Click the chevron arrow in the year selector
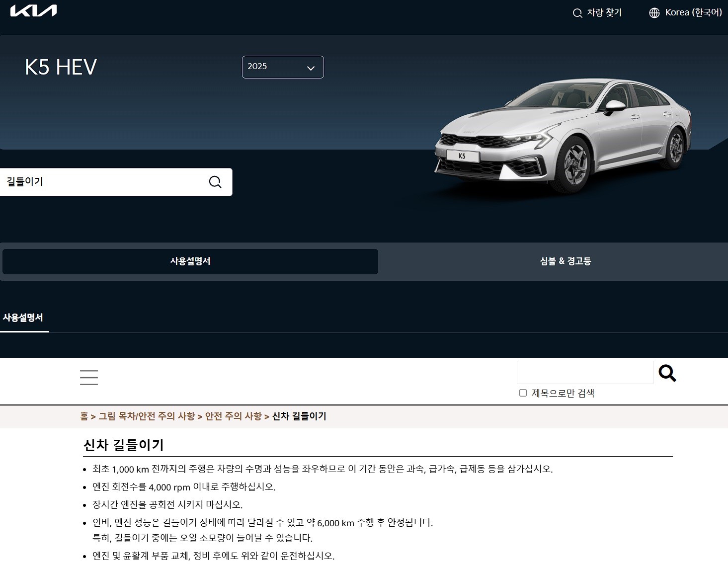This screenshot has width=728, height=564. 311,68
